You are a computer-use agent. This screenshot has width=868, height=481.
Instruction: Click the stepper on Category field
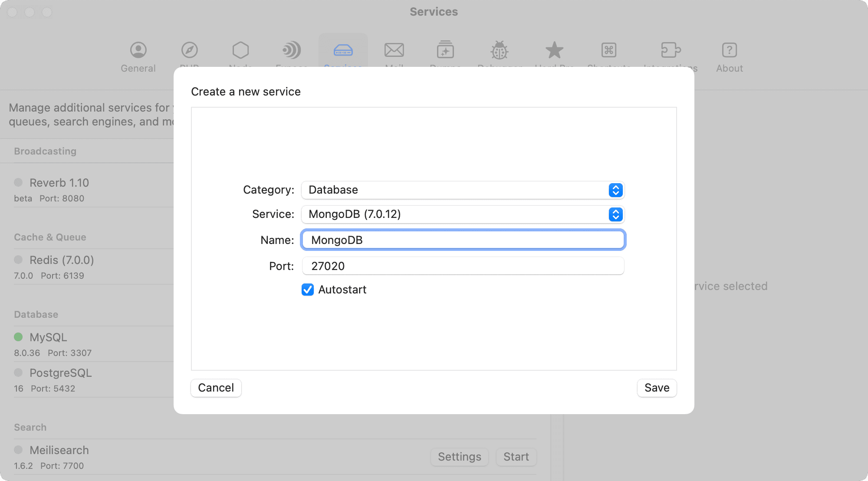click(x=616, y=190)
